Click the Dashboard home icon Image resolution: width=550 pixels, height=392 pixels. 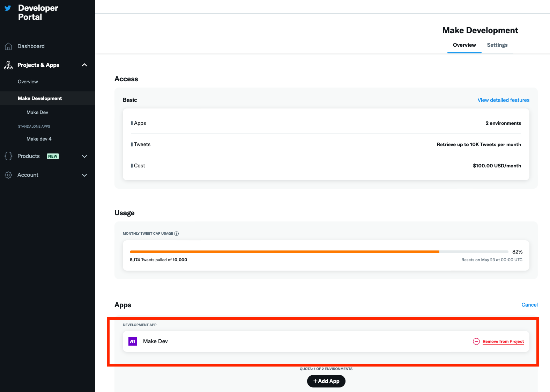pyautogui.click(x=8, y=46)
